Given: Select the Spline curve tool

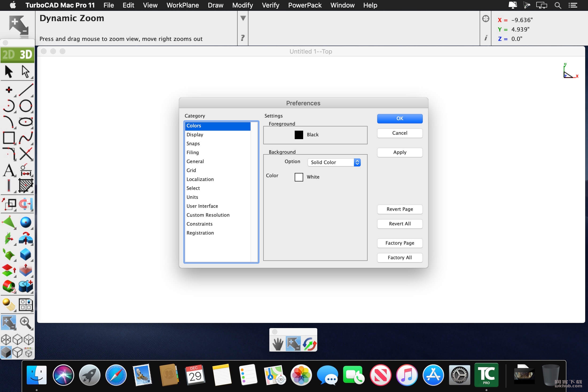Looking at the screenshot, I should (x=26, y=138).
